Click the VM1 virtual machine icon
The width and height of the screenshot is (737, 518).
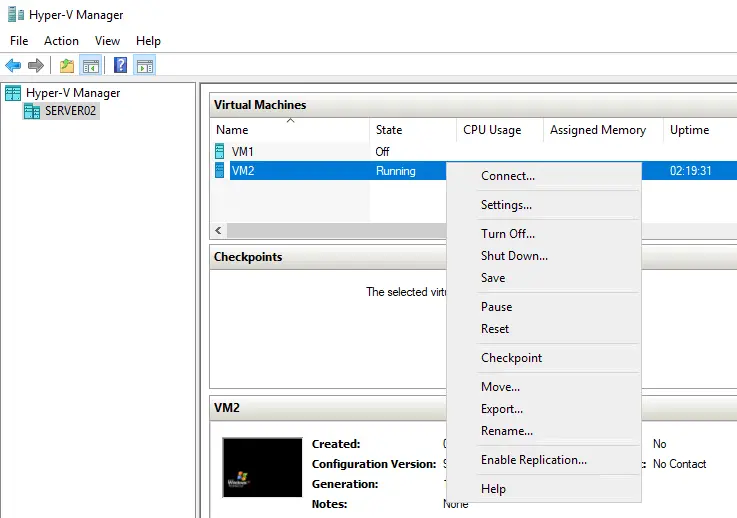[220, 151]
